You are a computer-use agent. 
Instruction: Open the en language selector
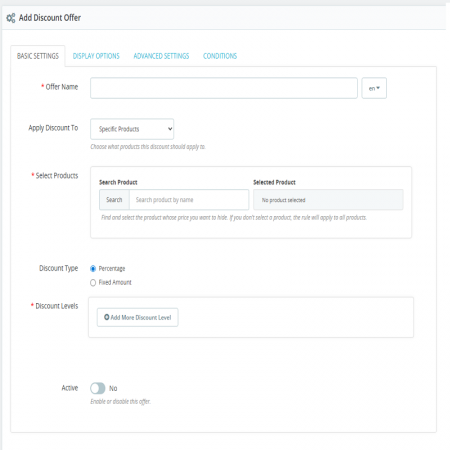[374, 88]
